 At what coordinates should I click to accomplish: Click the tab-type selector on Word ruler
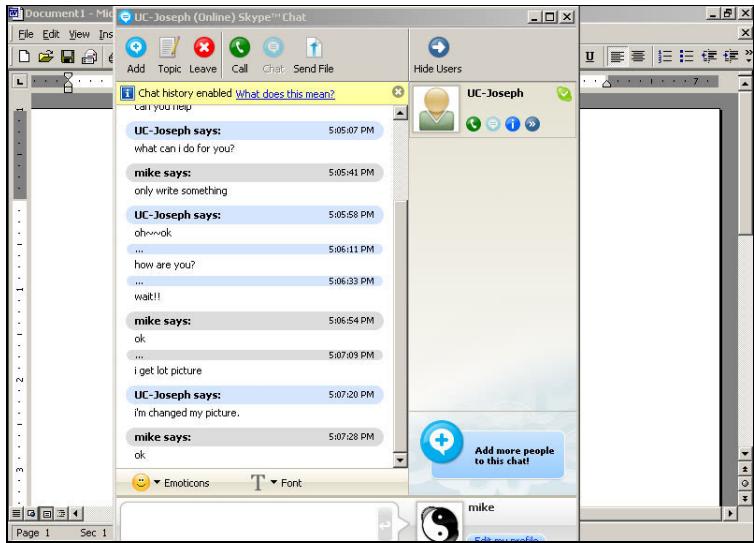pyautogui.click(x=19, y=81)
